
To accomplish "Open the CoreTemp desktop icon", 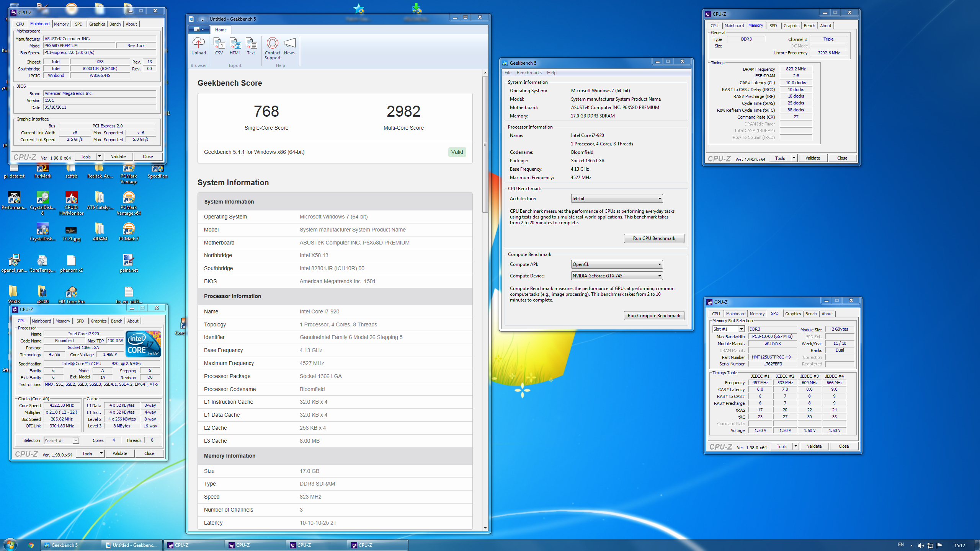I will click(42, 264).
